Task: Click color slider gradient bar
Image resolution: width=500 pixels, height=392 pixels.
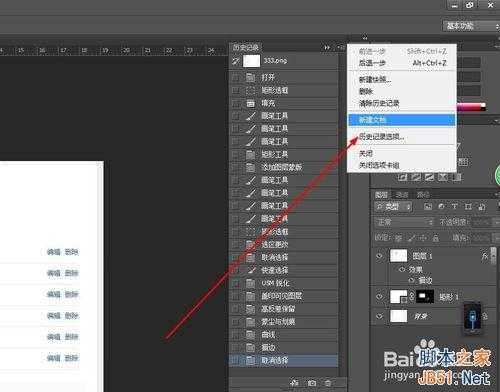Action: (471, 107)
